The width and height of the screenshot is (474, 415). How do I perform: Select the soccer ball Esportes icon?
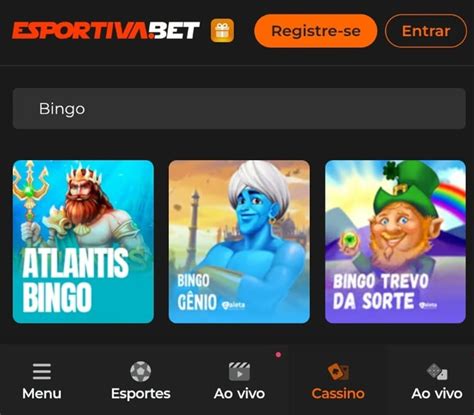coord(140,371)
